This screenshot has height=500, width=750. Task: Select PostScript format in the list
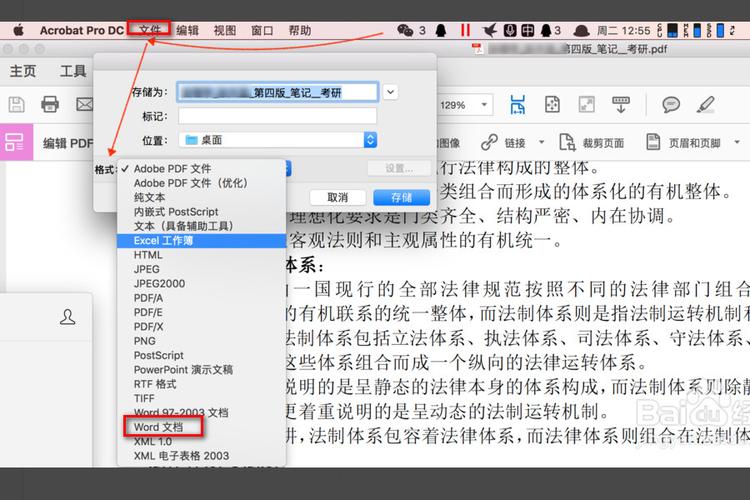[x=201, y=356]
